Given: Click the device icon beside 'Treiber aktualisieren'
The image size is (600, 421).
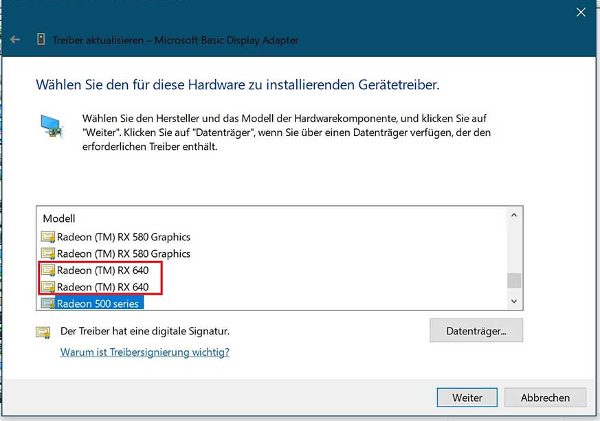Looking at the screenshot, I should pyautogui.click(x=40, y=40).
